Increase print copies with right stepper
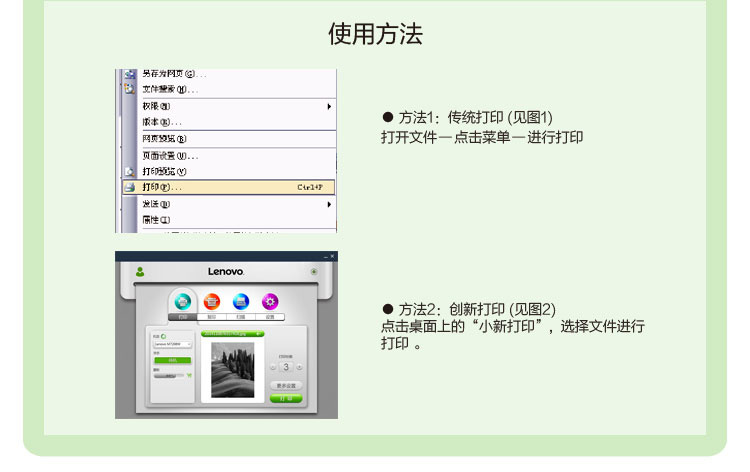The height and width of the screenshot is (472, 750). tap(300, 367)
